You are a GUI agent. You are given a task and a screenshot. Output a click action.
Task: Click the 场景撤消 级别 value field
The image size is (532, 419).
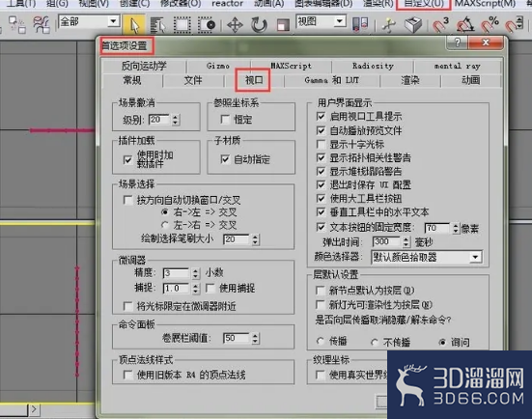(x=159, y=120)
